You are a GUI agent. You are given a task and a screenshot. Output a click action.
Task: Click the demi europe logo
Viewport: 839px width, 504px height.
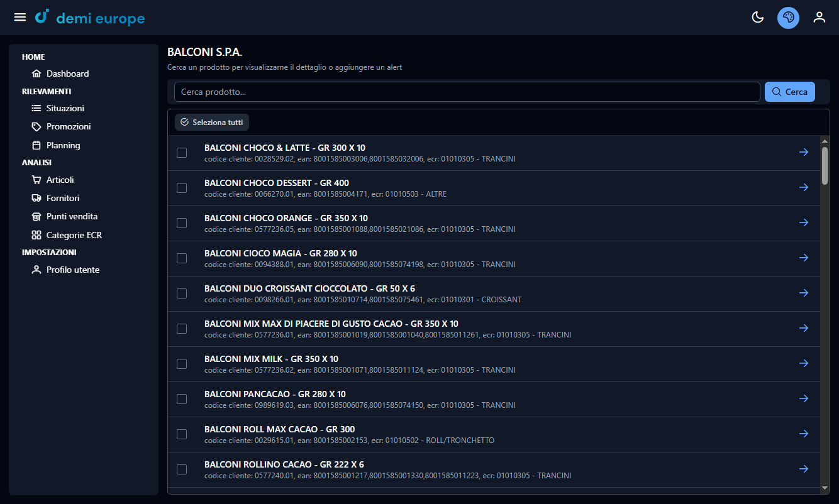[x=90, y=18]
